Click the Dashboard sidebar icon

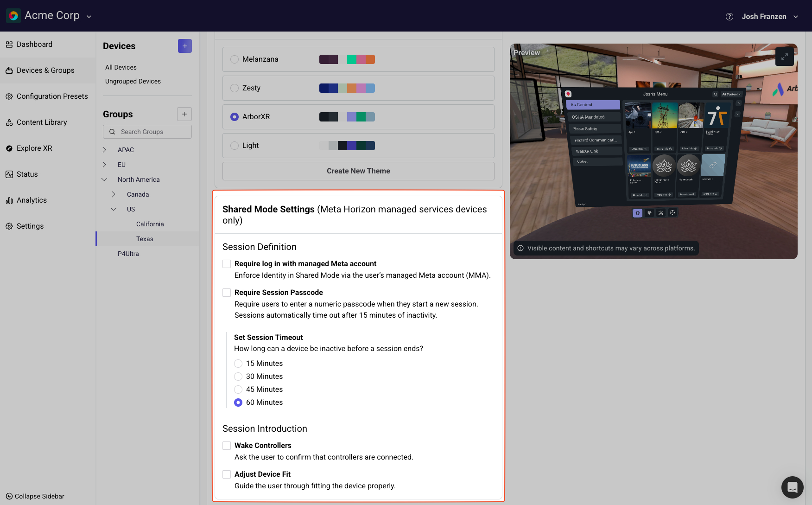click(9, 45)
